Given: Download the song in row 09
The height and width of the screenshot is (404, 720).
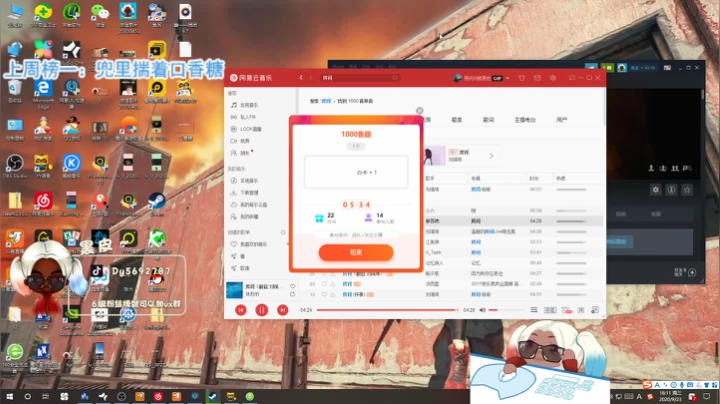Looking at the screenshot, I should (333, 284).
